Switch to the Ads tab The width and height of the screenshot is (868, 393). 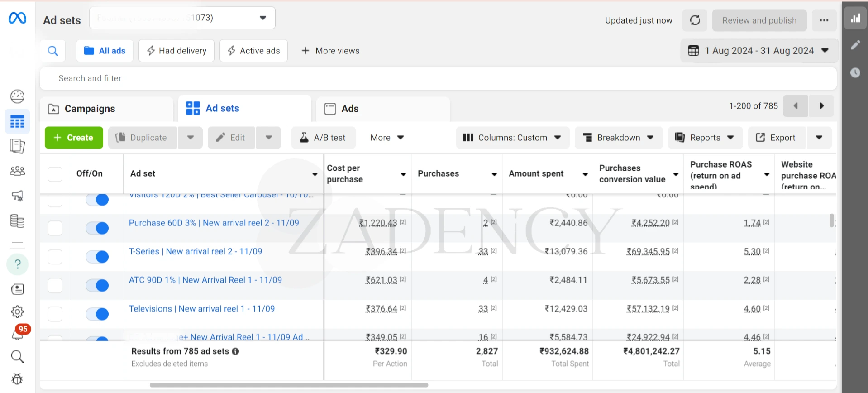(383, 109)
